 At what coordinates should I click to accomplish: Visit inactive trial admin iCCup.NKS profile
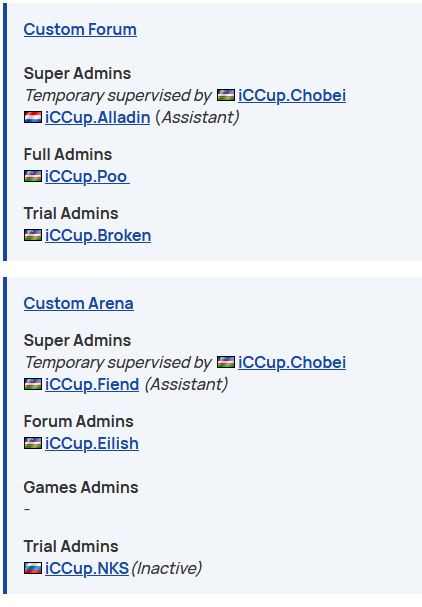click(x=87, y=568)
